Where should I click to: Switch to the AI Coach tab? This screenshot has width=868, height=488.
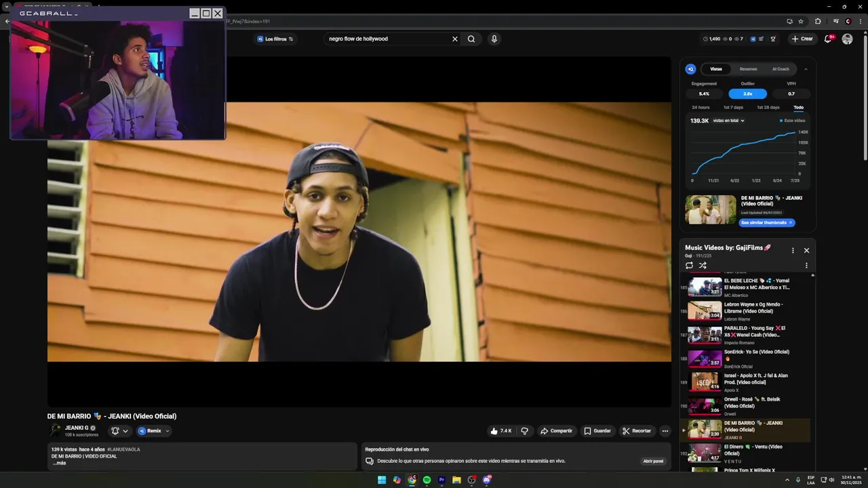click(x=781, y=69)
